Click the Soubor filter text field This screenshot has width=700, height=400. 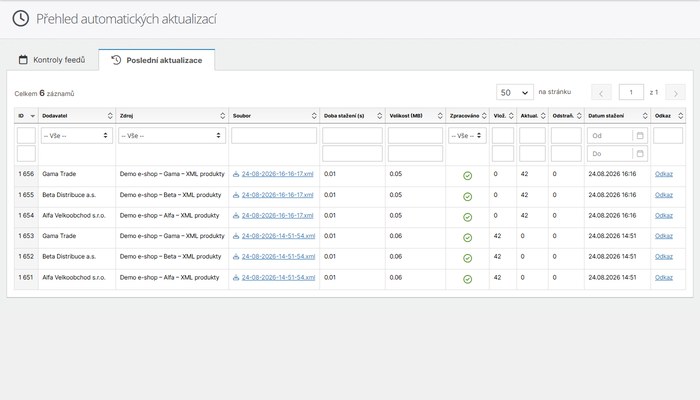[x=274, y=135]
